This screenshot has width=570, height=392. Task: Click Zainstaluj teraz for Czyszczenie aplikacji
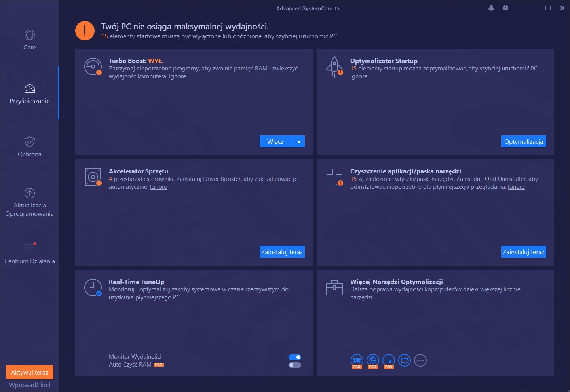[524, 252]
